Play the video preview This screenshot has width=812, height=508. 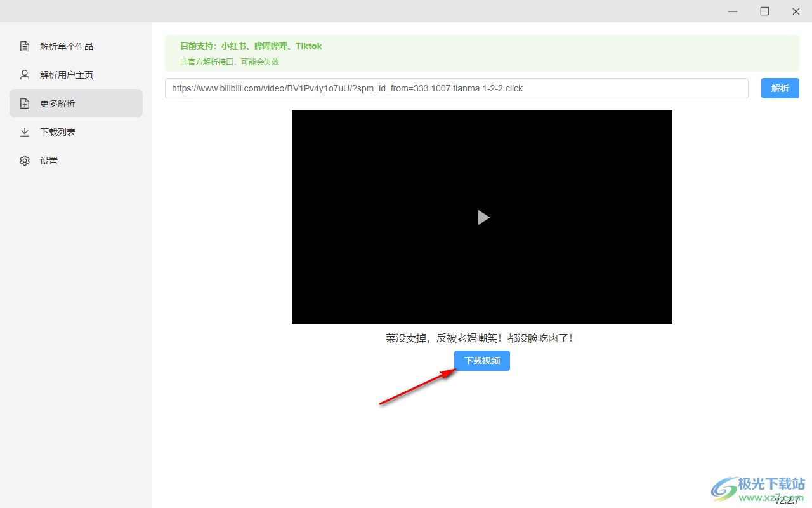pos(483,217)
